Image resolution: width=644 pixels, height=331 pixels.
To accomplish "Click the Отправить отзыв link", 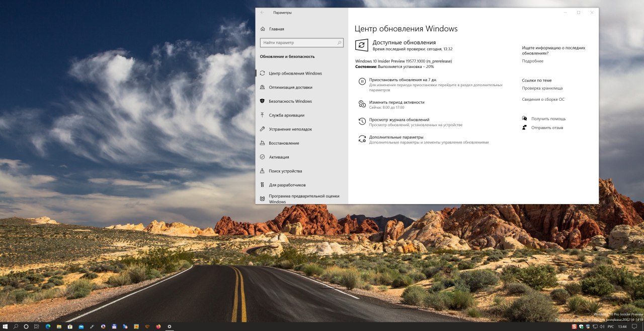I will 547,127.
